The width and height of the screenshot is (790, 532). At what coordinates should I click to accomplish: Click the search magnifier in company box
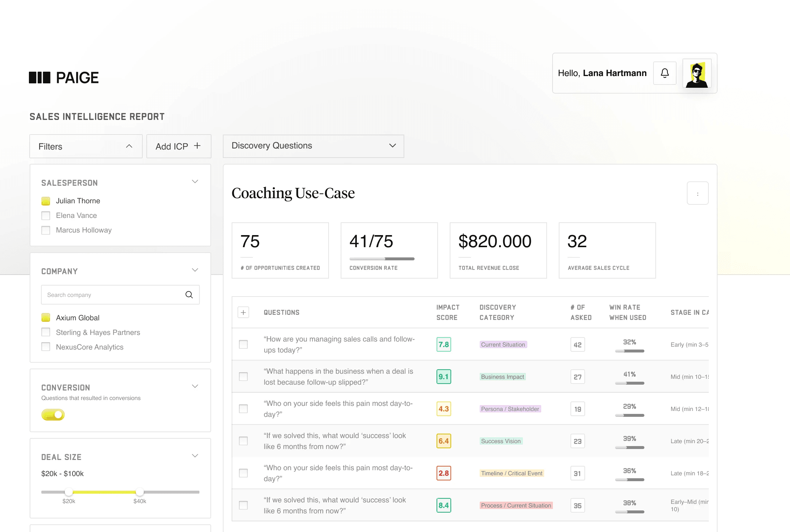click(189, 295)
